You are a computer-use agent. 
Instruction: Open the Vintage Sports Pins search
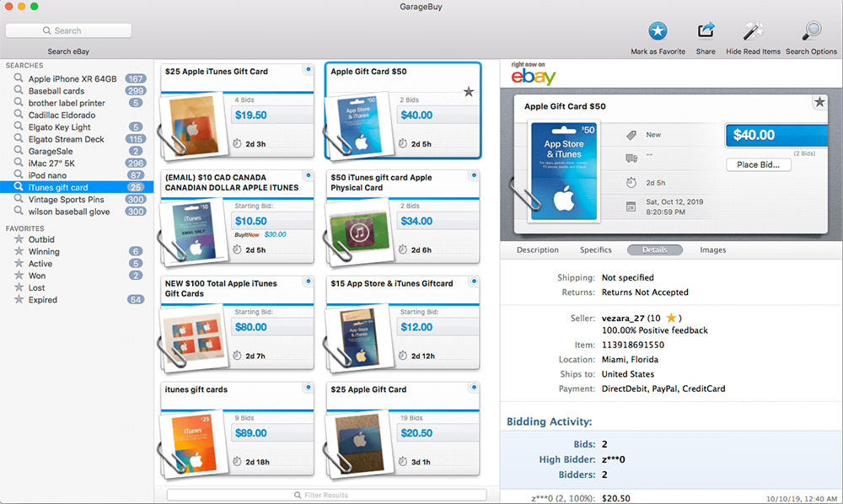(x=77, y=200)
